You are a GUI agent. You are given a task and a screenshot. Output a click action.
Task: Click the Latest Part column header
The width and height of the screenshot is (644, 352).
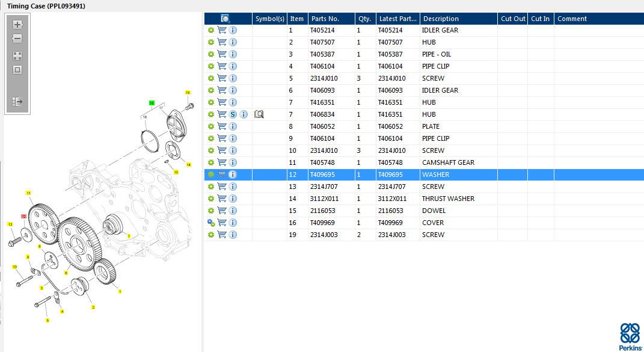(397, 19)
